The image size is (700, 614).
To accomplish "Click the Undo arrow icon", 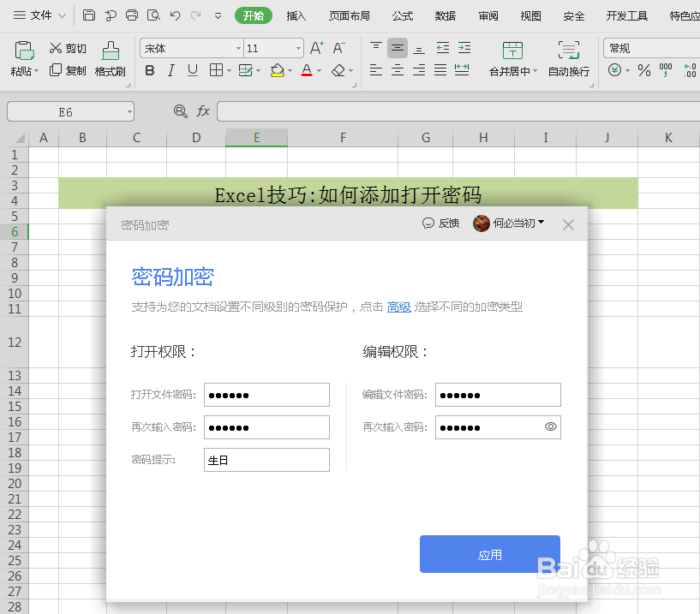I will pyautogui.click(x=175, y=15).
